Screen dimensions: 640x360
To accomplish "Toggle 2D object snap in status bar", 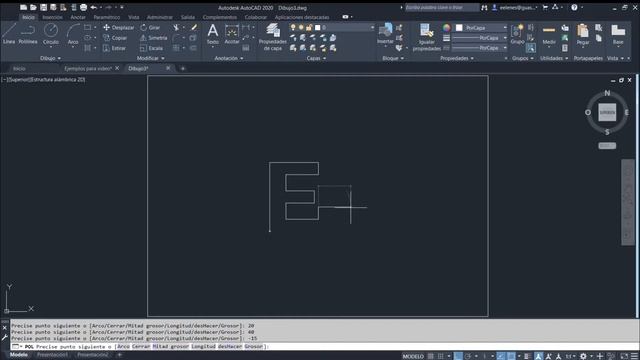I will click(511, 356).
